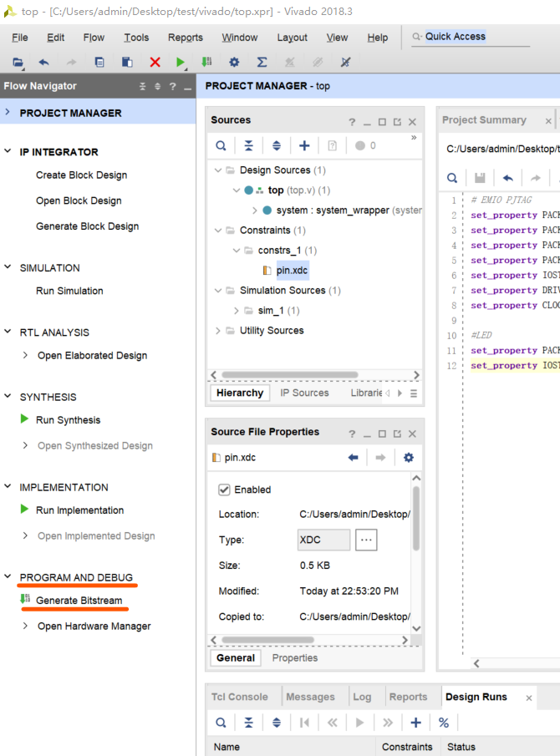This screenshot has height=756, width=560.
Task: Click the Type browse ellipsis button
Action: (366, 540)
